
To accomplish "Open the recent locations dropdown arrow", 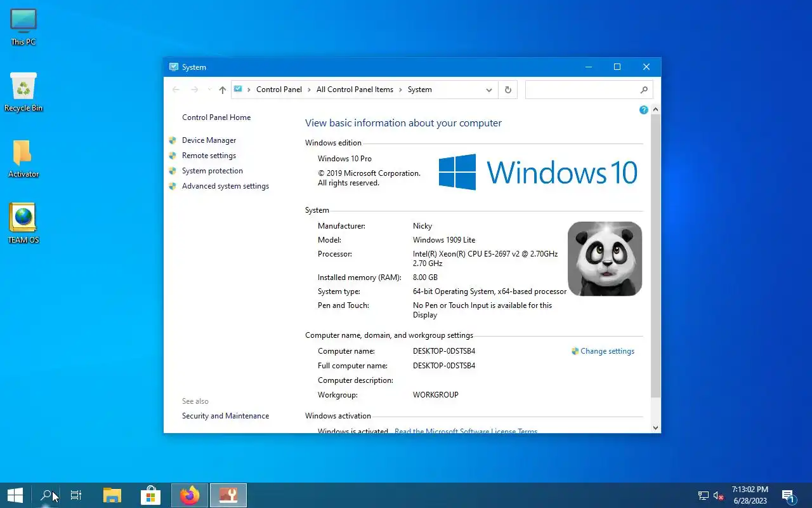I will click(x=209, y=90).
